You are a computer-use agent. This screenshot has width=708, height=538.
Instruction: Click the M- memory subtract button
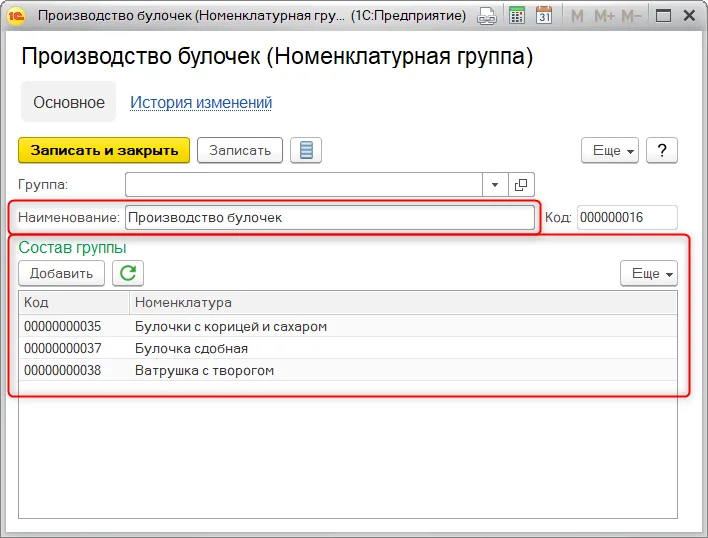coord(631,16)
